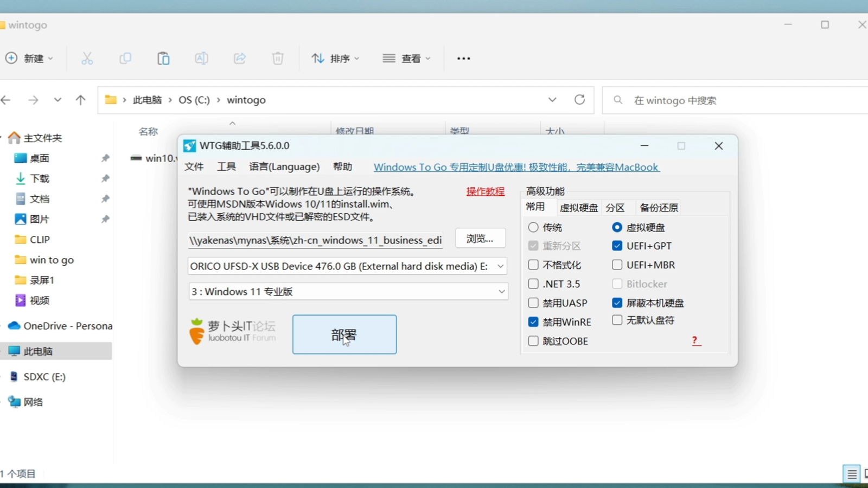868x488 pixels.
Task: Click the WTG help red question mark
Action: coord(696,341)
